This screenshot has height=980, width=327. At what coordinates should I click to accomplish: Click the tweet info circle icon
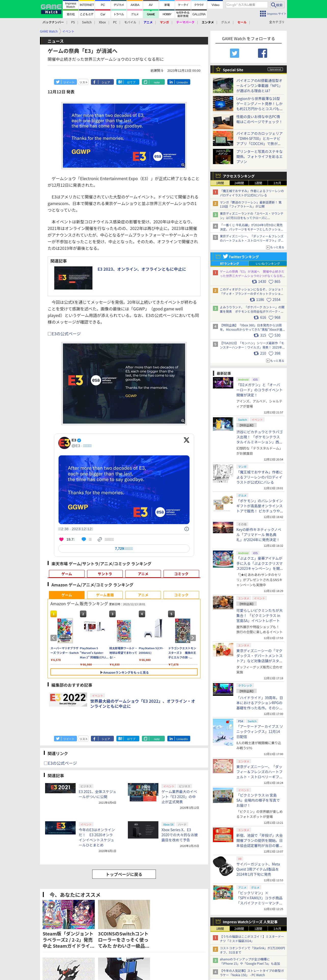tap(186, 529)
